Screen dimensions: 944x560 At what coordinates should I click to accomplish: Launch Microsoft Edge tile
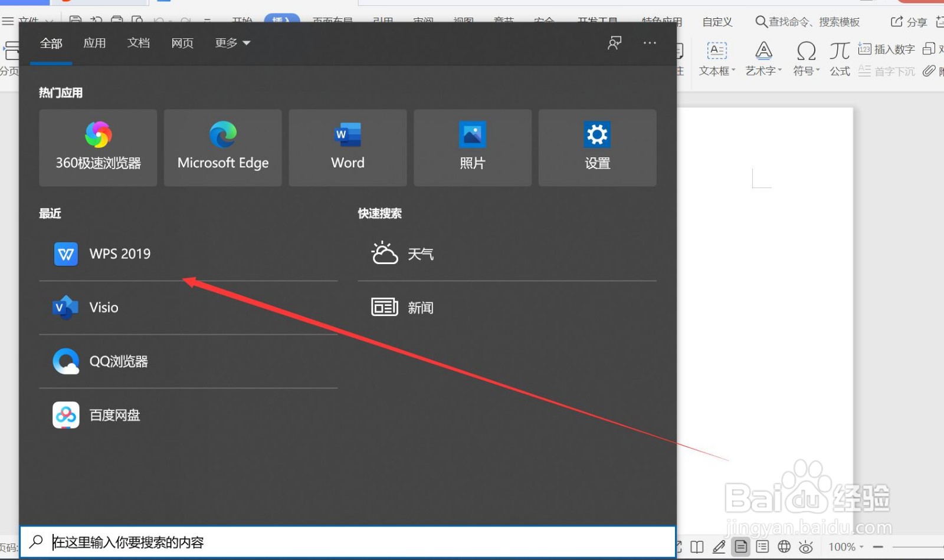[x=223, y=148]
